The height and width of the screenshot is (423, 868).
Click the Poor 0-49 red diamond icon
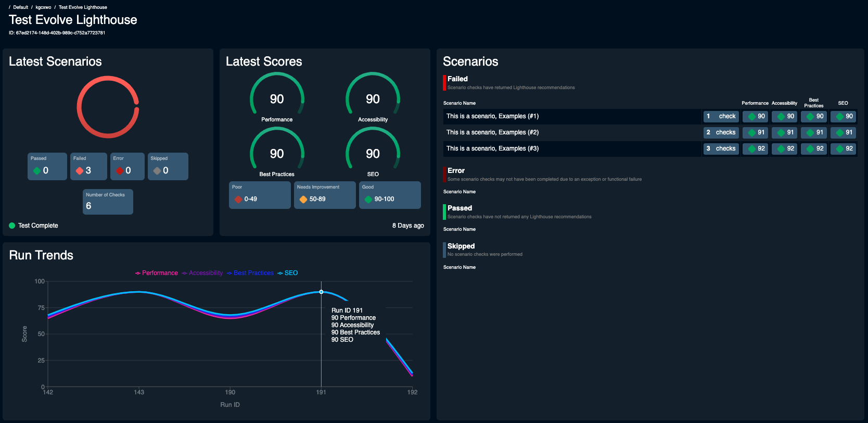[x=238, y=200]
